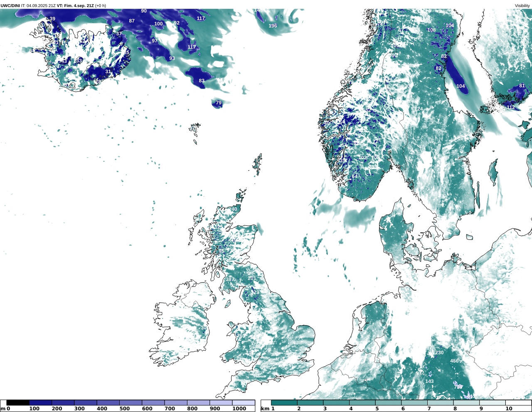The height and width of the screenshot is (412, 532).
Task: Click the black 0–100 m legend swatch
Action: pyautogui.click(x=18, y=402)
